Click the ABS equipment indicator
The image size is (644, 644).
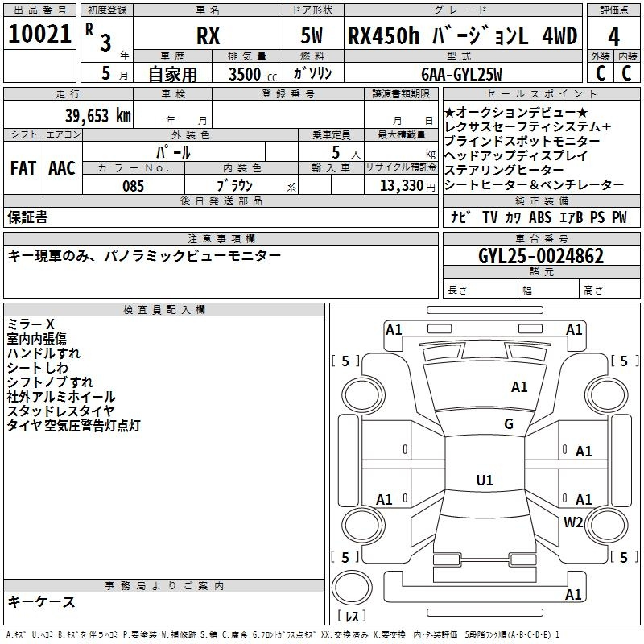tap(540, 217)
